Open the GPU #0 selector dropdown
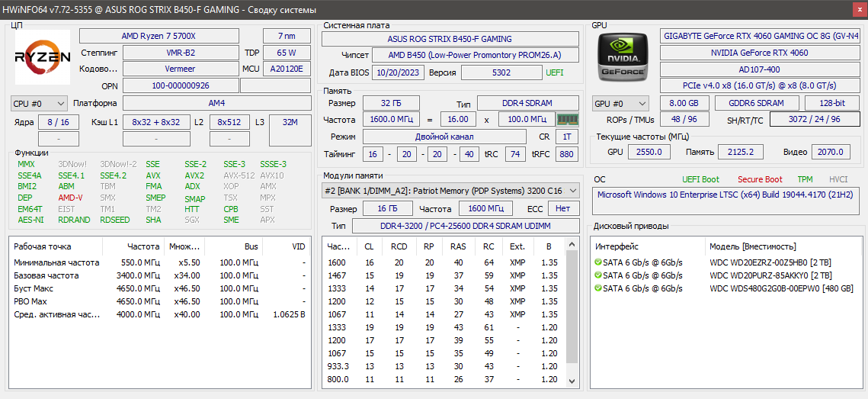The width and height of the screenshot is (868, 399). click(620, 104)
